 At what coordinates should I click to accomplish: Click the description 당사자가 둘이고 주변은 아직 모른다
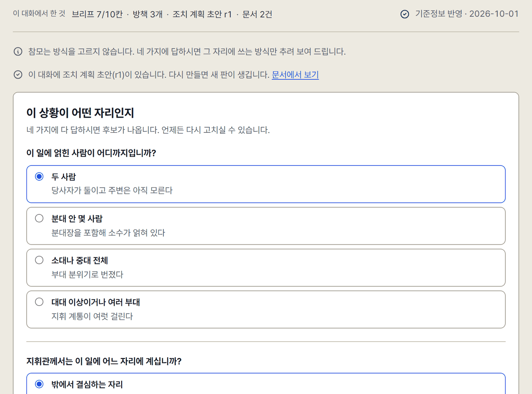(x=112, y=191)
